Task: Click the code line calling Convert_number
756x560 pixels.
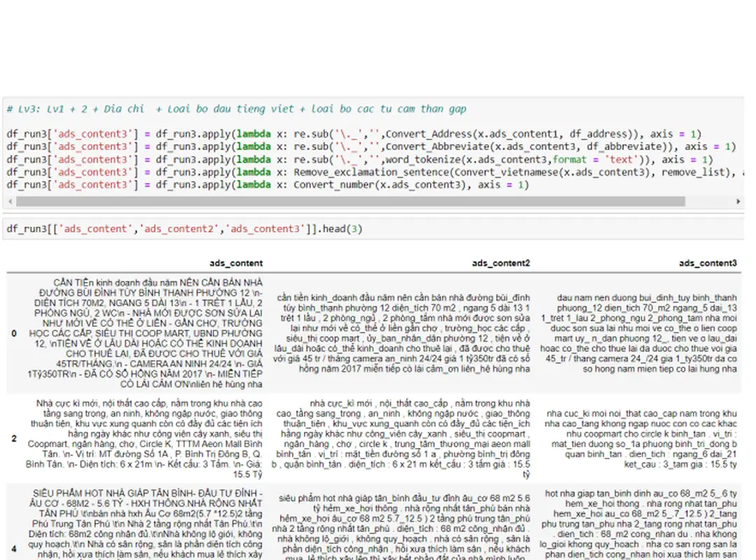Action: [x=267, y=185]
